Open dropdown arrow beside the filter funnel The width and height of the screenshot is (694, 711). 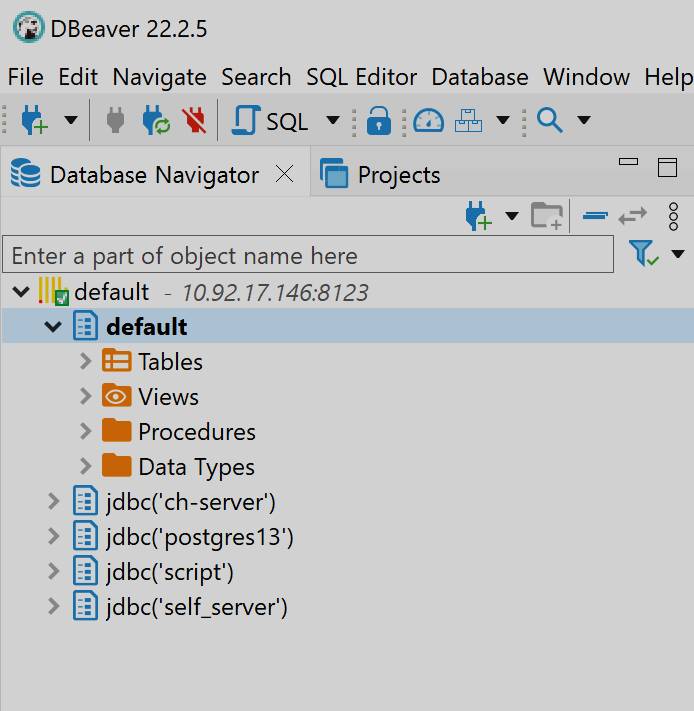click(x=678, y=253)
